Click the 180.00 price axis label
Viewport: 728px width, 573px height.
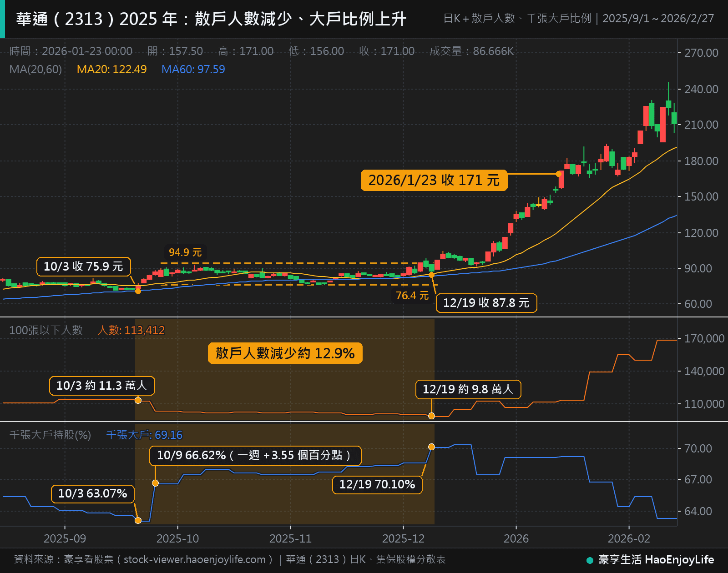[x=702, y=161]
